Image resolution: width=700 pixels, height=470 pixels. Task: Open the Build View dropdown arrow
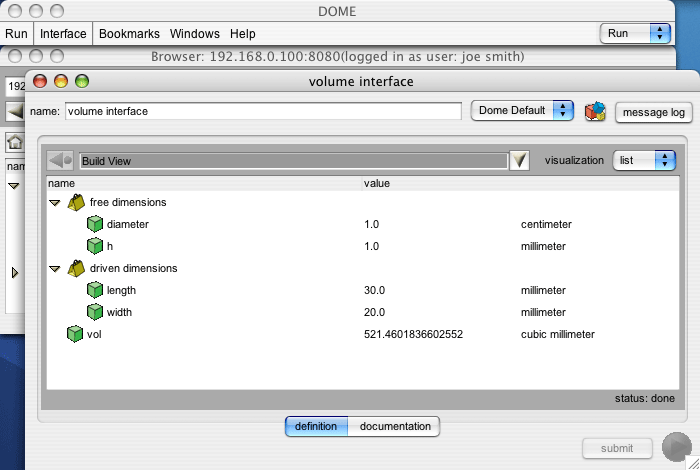519,161
